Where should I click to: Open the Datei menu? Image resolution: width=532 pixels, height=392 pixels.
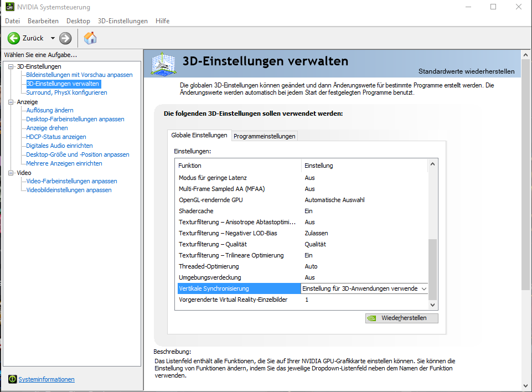13,21
